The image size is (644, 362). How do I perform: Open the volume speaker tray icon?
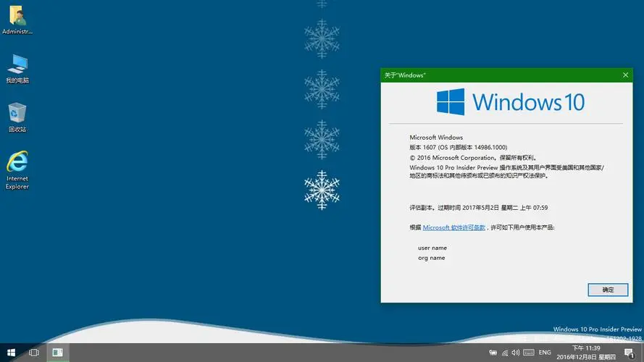pos(516,353)
